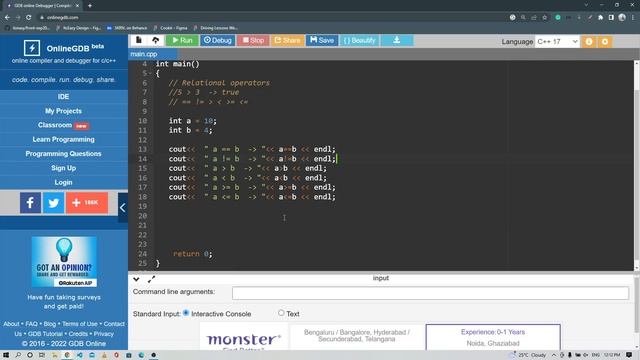This screenshot has height=360, width=640.
Task: Run the program with the Run button
Action: (x=182, y=40)
